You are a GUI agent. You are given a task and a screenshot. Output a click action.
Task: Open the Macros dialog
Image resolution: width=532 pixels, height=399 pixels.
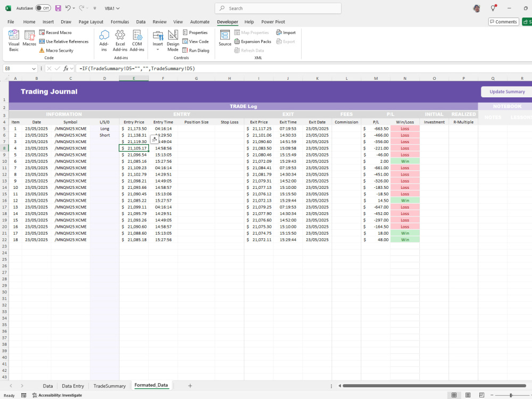29,38
